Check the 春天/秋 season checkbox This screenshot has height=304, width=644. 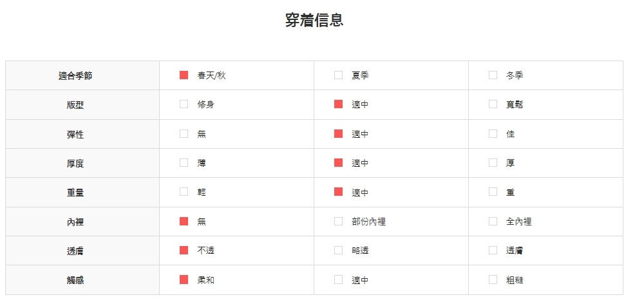click(184, 75)
